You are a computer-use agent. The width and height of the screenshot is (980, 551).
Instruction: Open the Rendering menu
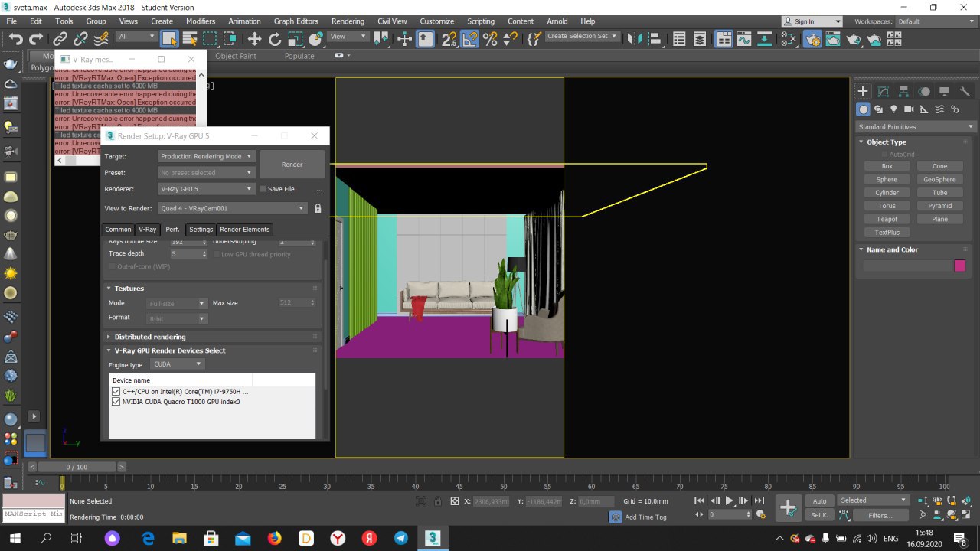348,21
